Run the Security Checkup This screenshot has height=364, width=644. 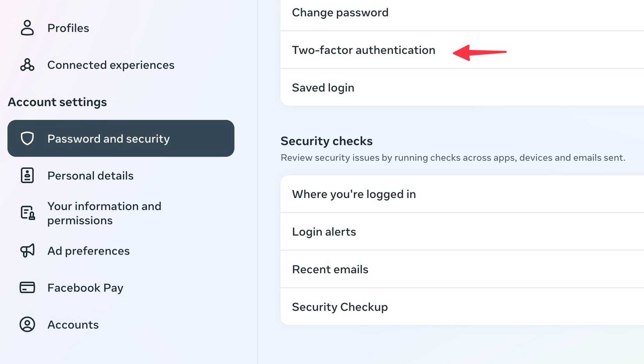(x=340, y=307)
